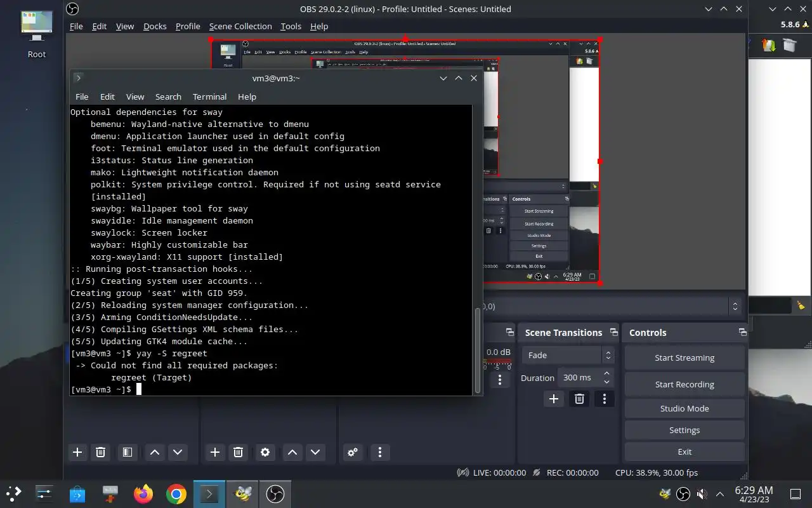Image resolution: width=812 pixels, height=508 pixels.
Task: Click the volume icon in system tray
Action: click(x=702, y=494)
